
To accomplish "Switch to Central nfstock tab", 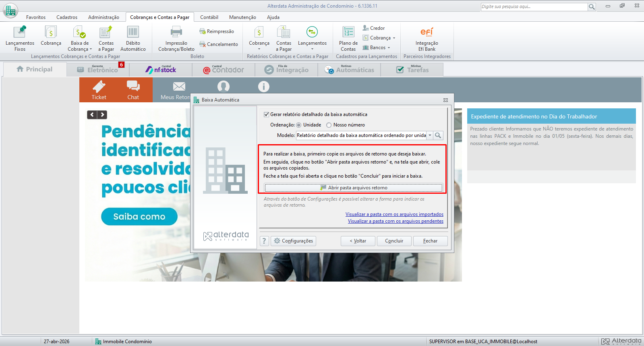I will tap(161, 69).
